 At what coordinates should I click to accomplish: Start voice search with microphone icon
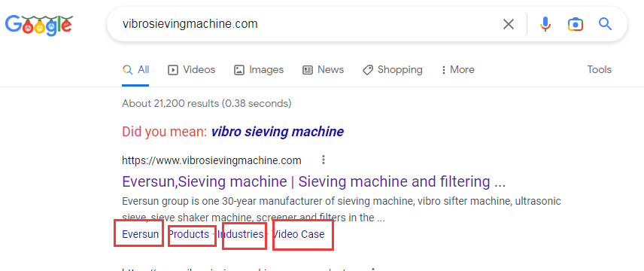(545, 24)
